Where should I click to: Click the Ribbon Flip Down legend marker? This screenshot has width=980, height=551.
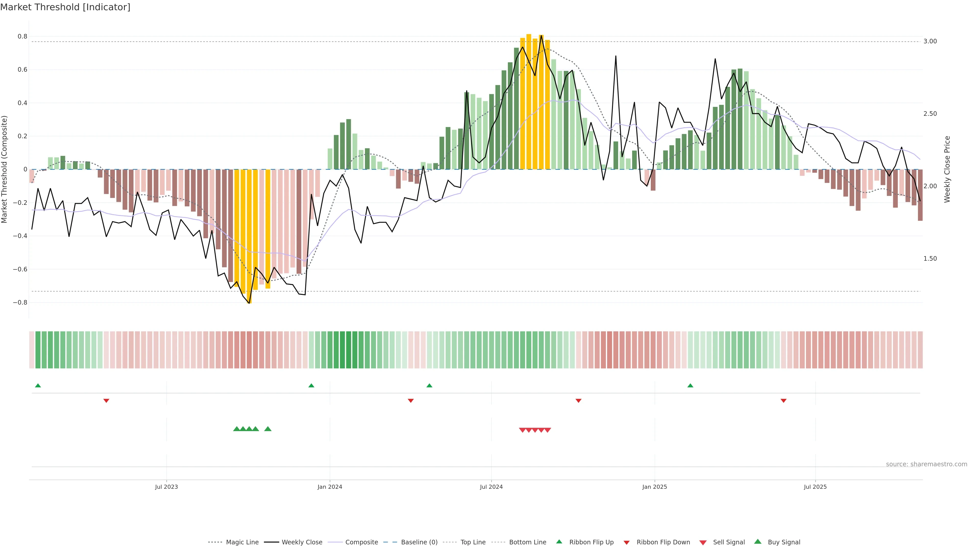(626, 542)
